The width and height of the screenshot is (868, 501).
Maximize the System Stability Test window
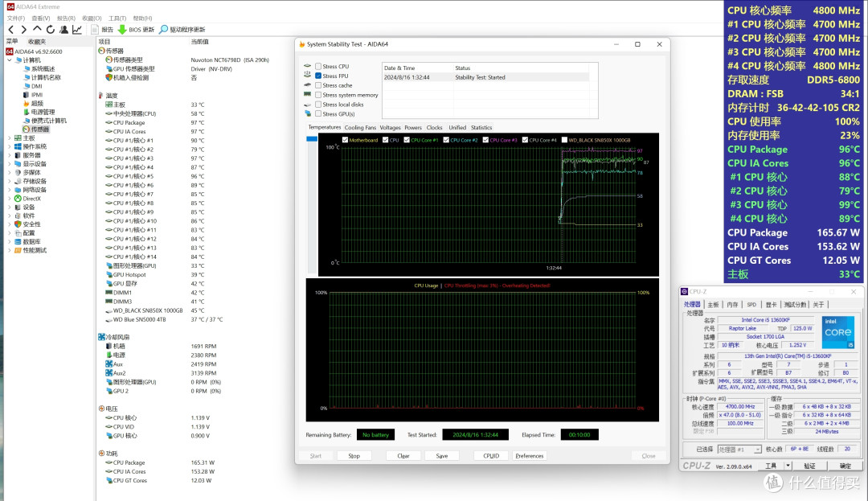pyautogui.click(x=637, y=44)
